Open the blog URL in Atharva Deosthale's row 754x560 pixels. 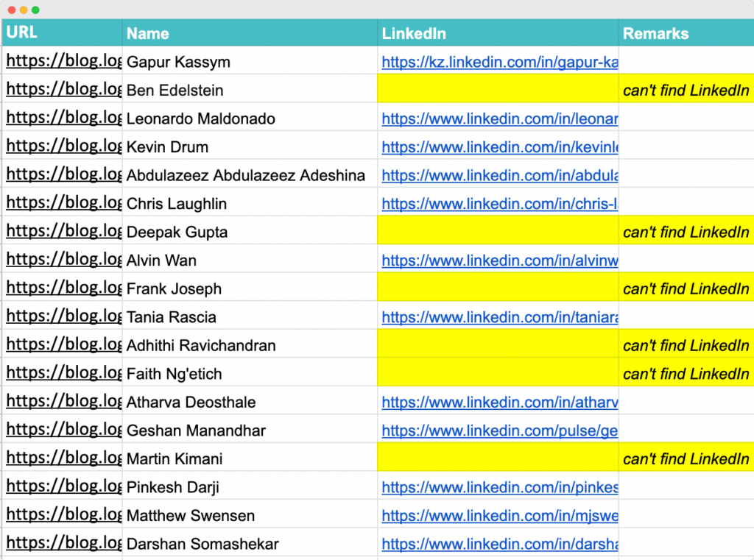[x=63, y=401]
